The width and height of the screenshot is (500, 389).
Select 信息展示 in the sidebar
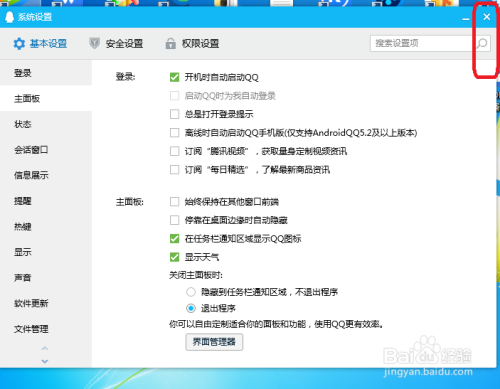click(x=46, y=175)
